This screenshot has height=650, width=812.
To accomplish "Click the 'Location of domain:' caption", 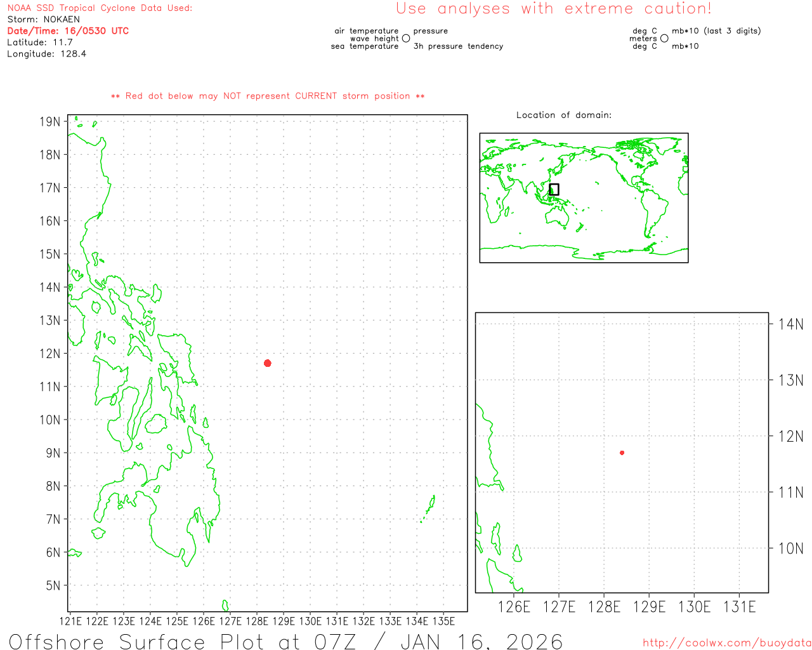I will (564, 115).
